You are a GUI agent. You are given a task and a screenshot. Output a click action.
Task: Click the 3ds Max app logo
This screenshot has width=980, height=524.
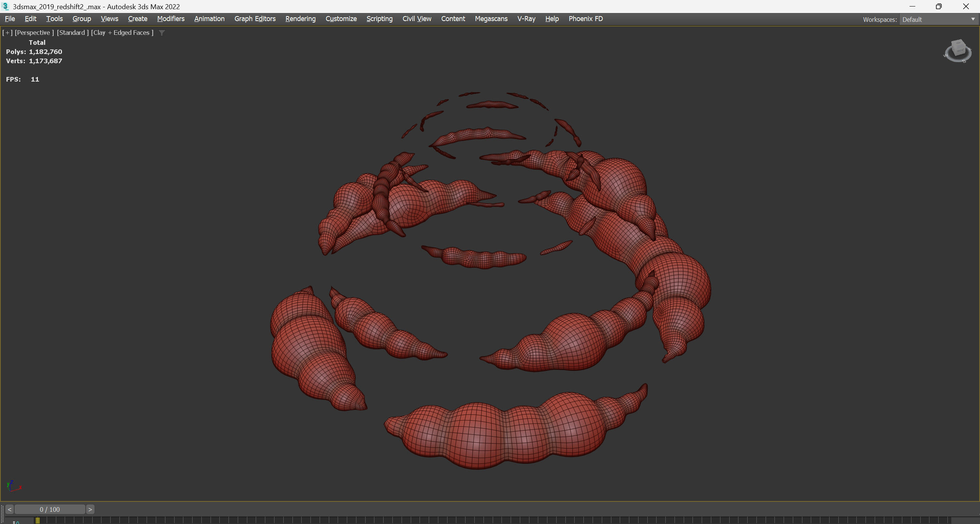pos(5,7)
